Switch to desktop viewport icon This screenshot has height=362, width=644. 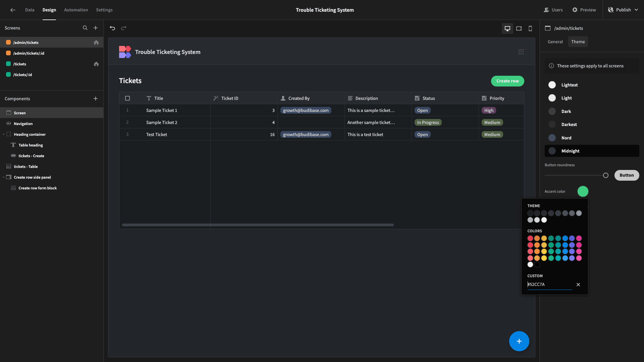(507, 28)
